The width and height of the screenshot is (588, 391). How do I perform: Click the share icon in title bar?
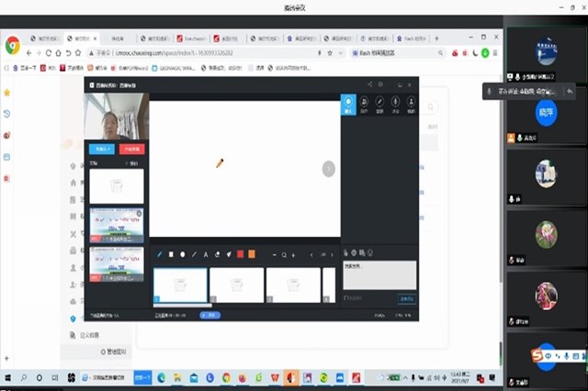370,84
